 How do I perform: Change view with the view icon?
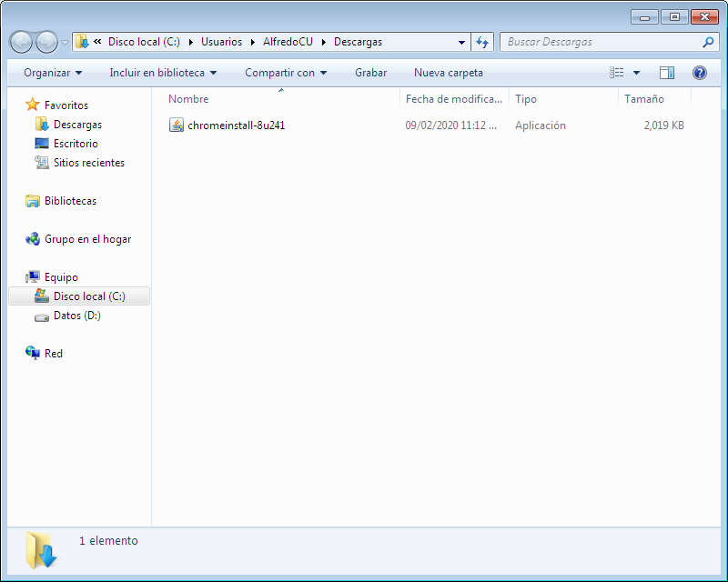617,73
